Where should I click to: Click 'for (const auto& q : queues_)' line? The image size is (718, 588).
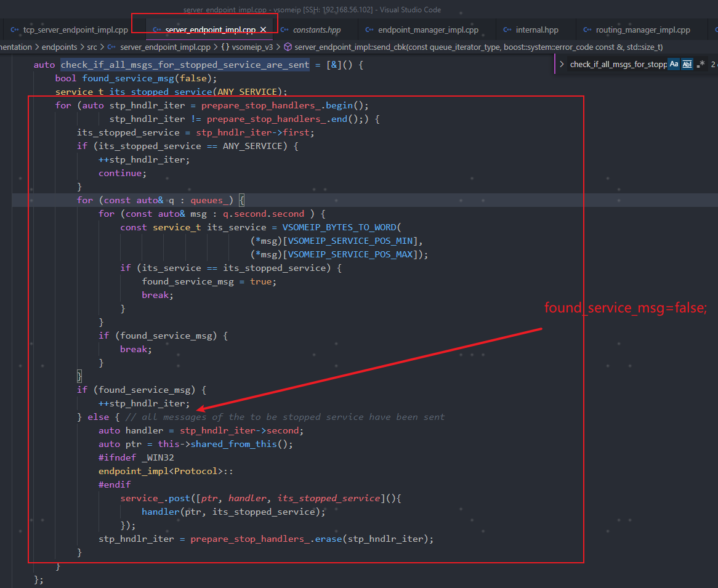[160, 200]
